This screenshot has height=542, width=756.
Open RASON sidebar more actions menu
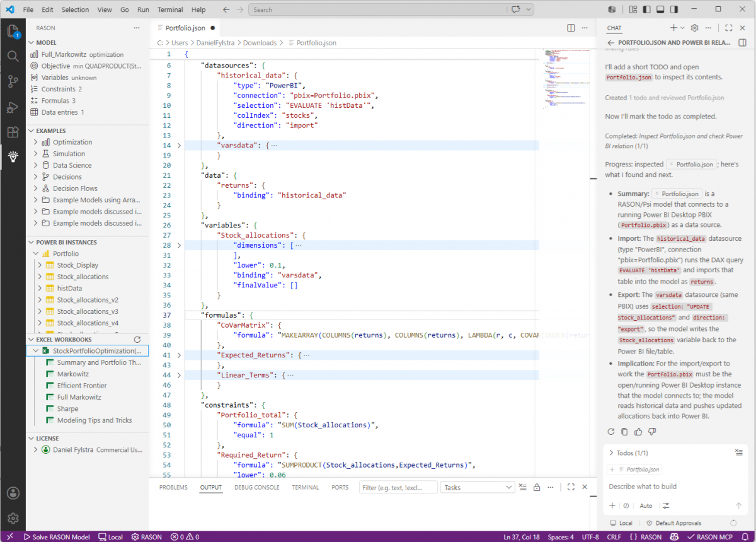137,28
